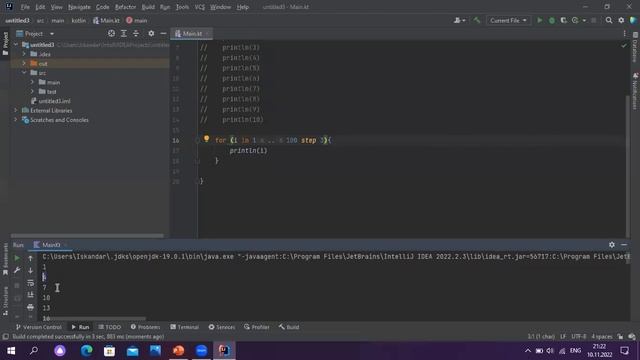The width and height of the screenshot is (640, 360).
Task: Collapse the untitled3 project root
Action: click(16, 44)
